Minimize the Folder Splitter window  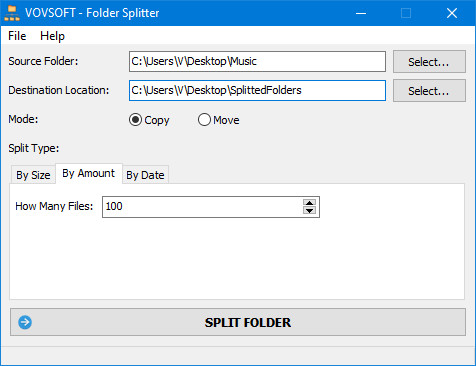coord(361,13)
